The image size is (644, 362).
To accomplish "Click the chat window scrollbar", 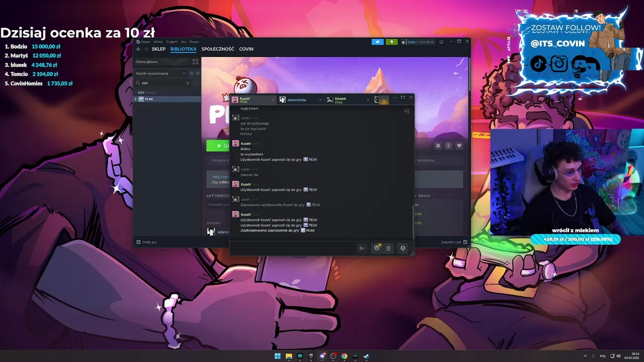I will click(413, 221).
